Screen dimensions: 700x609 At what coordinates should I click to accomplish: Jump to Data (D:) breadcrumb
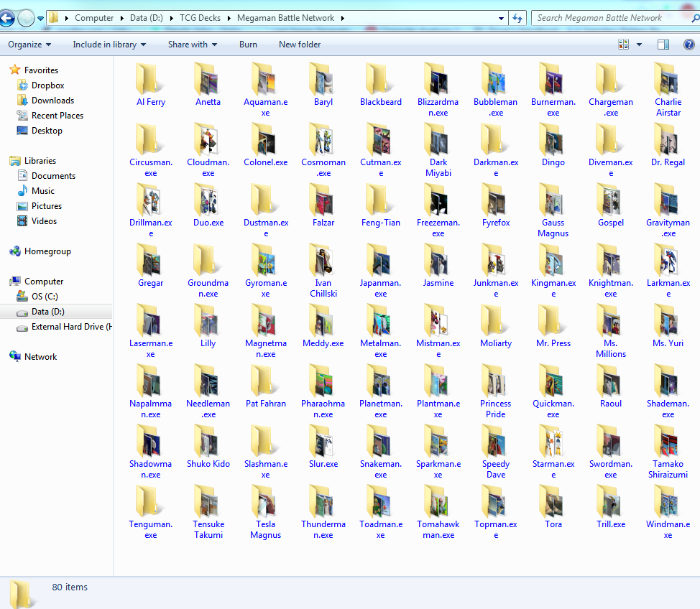[x=147, y=18]
